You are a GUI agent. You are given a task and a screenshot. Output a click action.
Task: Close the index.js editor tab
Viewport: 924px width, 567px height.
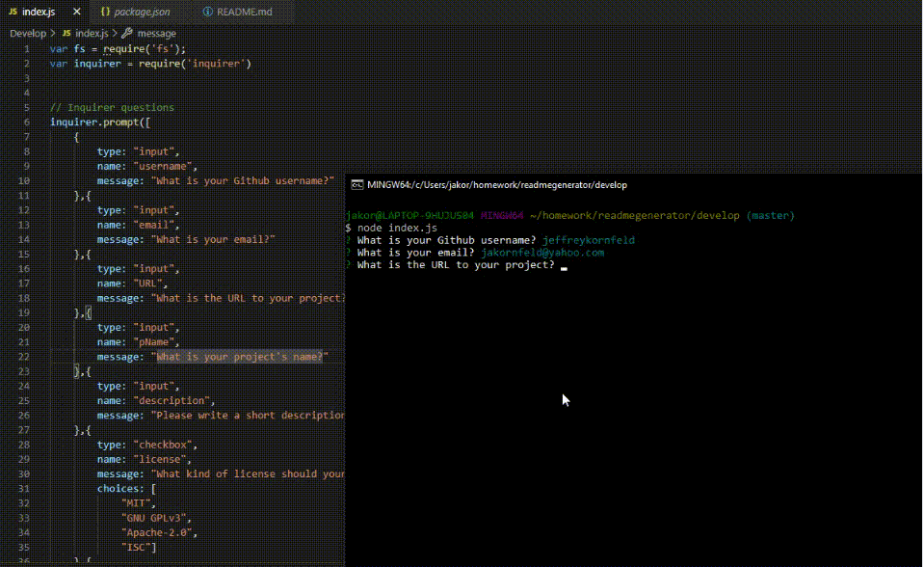pyautogui.click(x=76, y=13)
